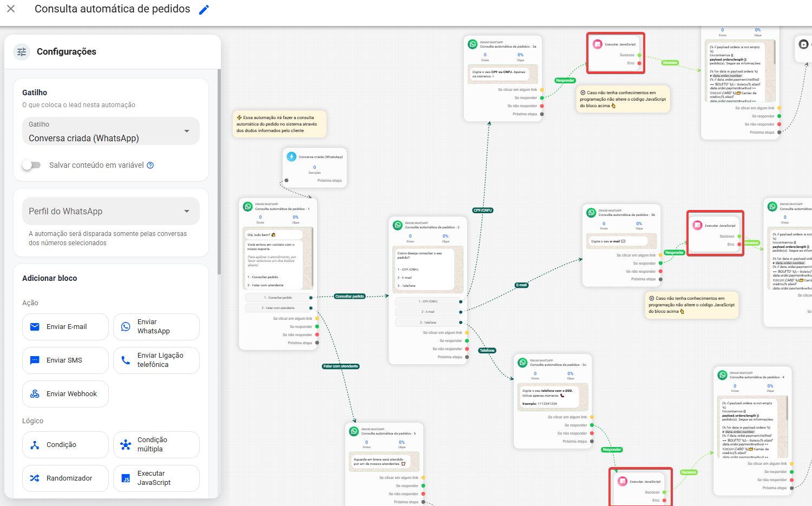
Task: Select the '1 - Consultar pedido' option in node 1
Action: click(x=279, y=298)
